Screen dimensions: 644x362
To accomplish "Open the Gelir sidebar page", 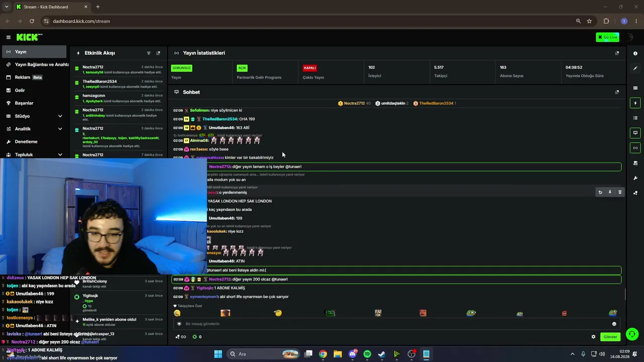I will (x=35, y=90).
